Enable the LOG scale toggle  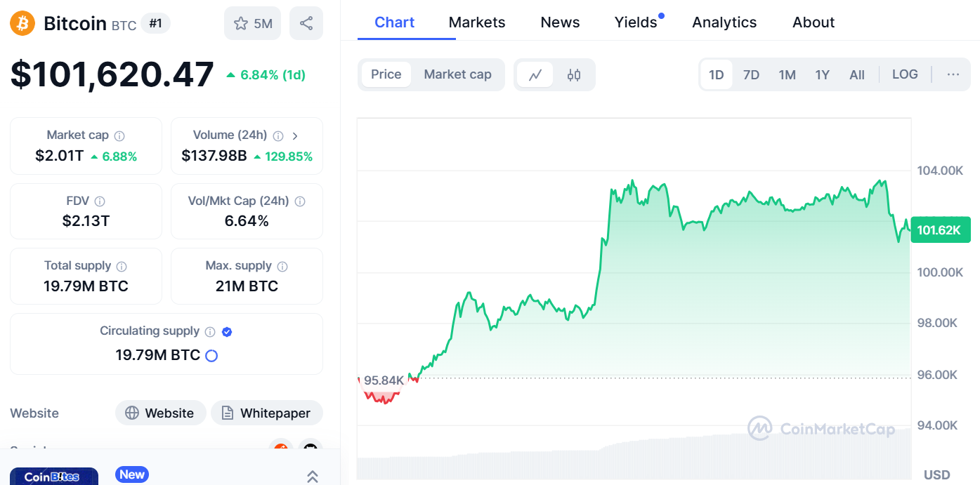(x=905, y=74)
